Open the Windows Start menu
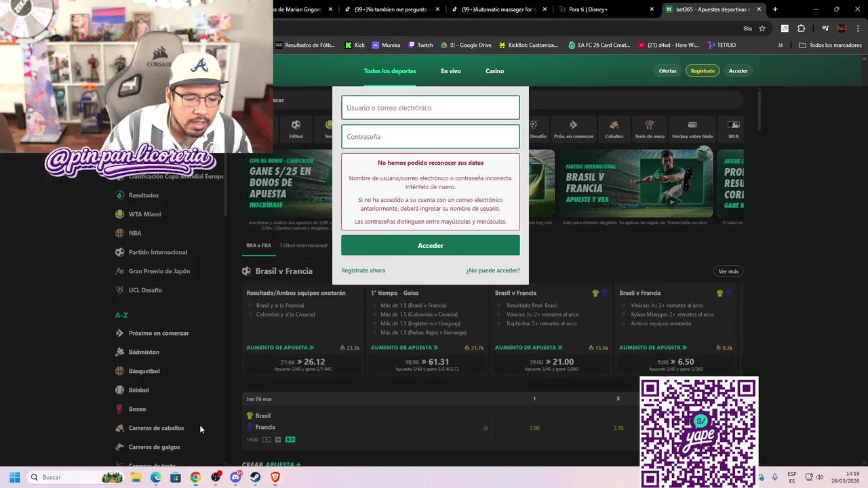Image resolution: width=868 pixels, height=488 pixels. 15,477
